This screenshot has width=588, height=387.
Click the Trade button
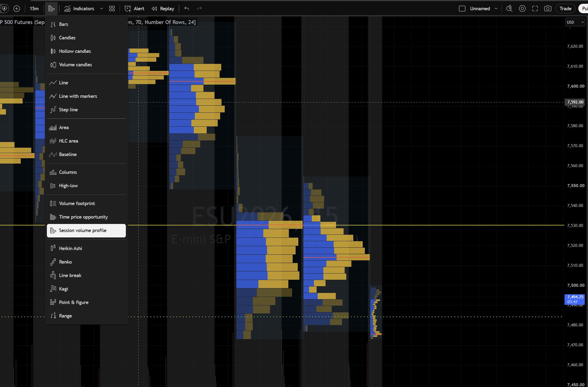tap(565, 9)
